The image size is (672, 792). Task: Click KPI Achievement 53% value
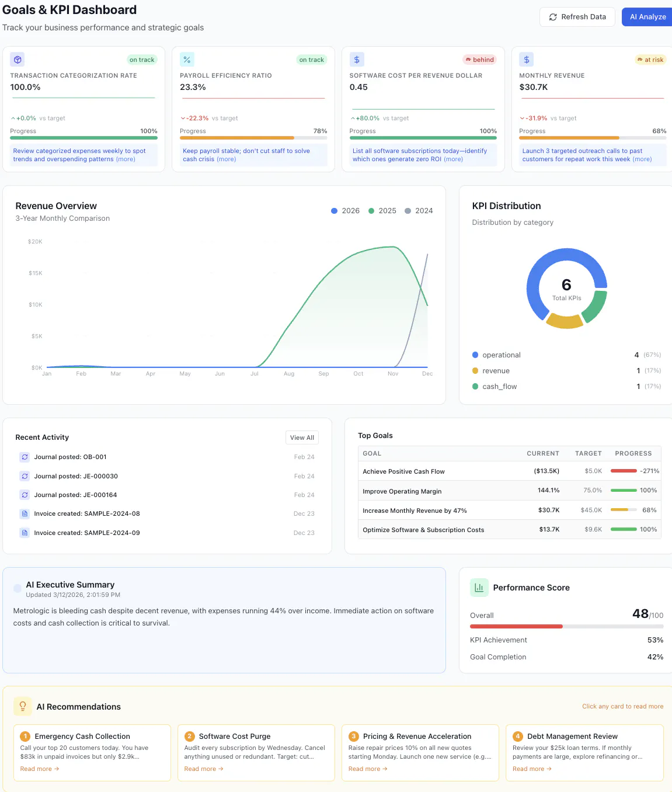click(x=655, y=640)
